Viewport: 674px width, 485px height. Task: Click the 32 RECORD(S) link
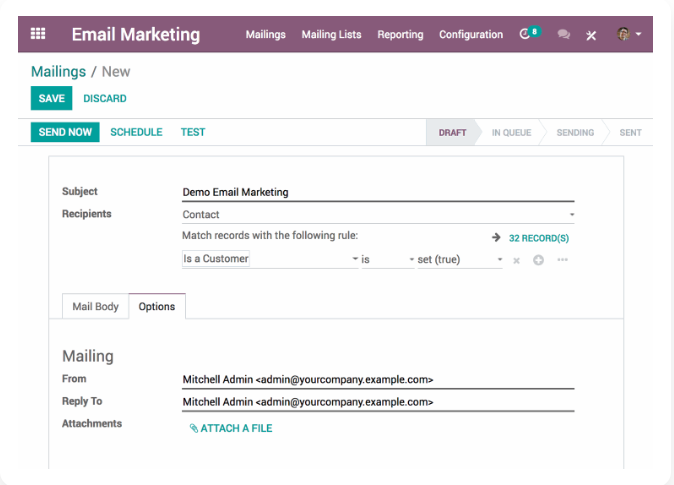tap(538, 238)
